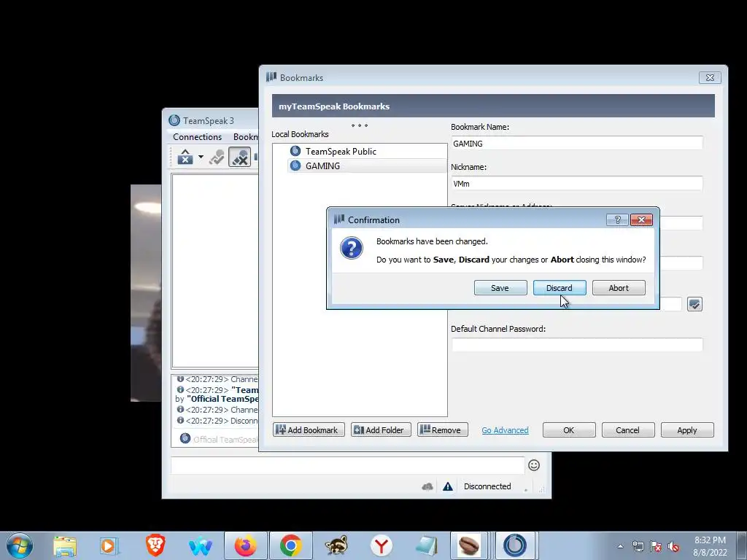Viewport: 747px width, 560px height.
Task: Open Brave browser from the taskbar
Action: click(155, 545)
